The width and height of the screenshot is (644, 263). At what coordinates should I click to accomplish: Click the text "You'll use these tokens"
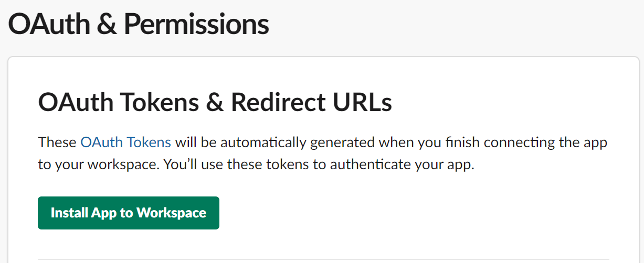pos(230,165)
